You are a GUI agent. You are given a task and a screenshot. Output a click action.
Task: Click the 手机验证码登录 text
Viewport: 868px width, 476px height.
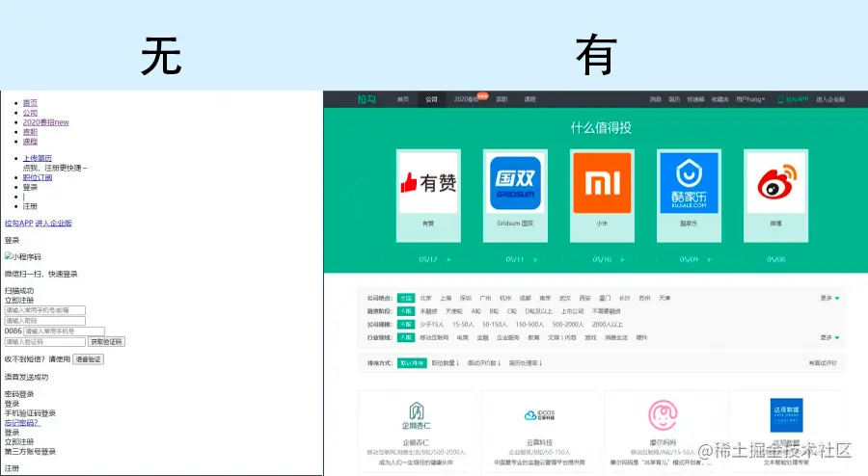pos(30,413)
